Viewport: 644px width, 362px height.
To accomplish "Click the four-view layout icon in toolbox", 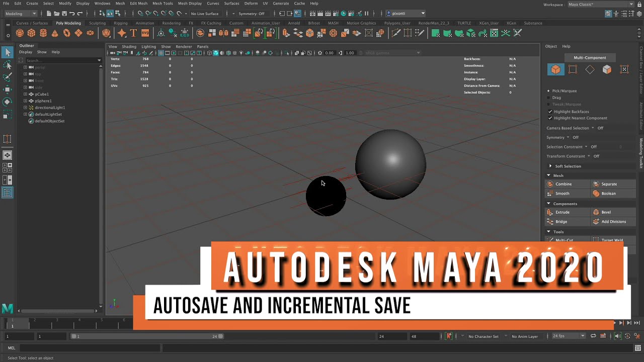I will (x=8, y=167).
